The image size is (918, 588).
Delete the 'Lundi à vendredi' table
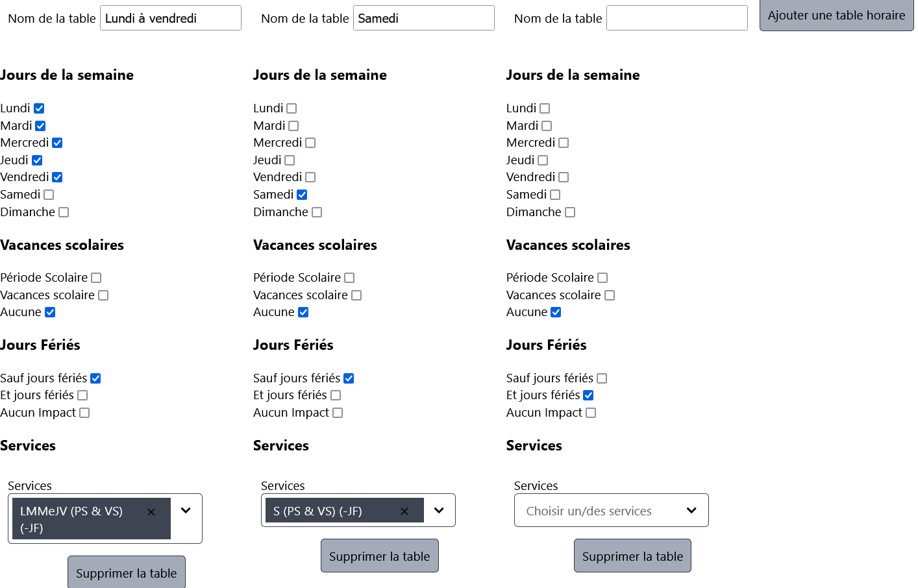tap(127, 572)
